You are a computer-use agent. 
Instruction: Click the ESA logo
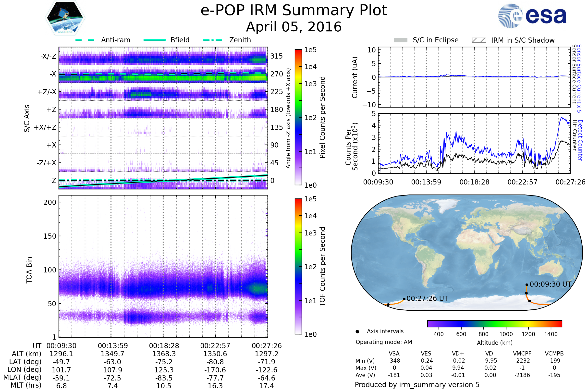pos(532,16)
